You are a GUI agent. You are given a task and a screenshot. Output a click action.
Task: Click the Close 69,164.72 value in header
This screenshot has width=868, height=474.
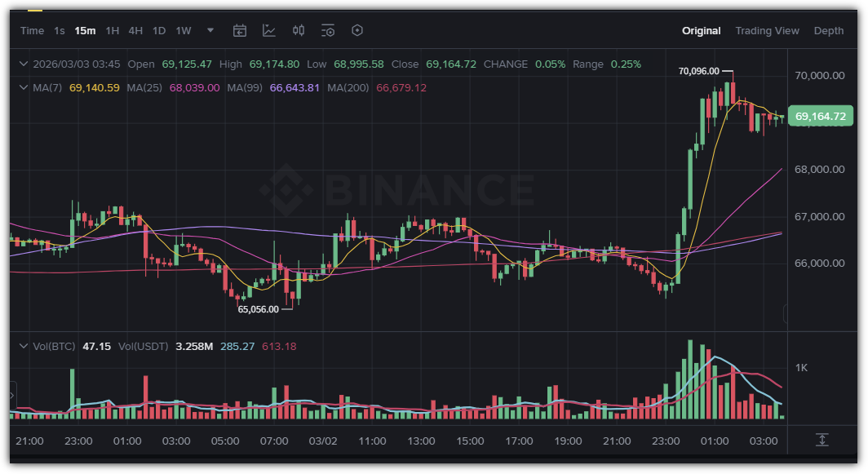click(450, 64)
